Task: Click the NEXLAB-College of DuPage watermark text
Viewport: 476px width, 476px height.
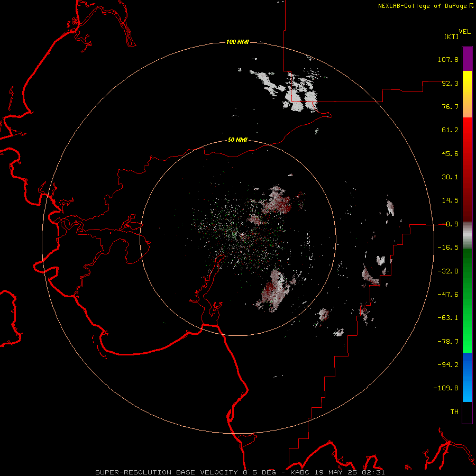Action: pyautogui.click(x=422, y=6)
